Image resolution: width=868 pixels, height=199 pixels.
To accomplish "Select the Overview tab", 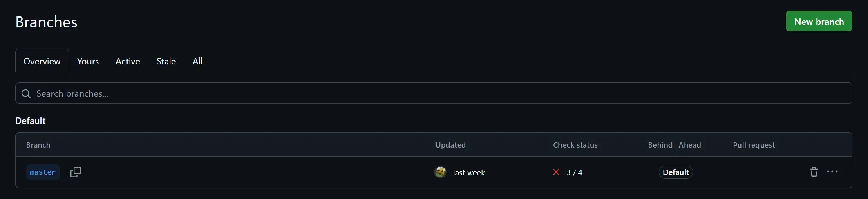I will coord(42,61).
